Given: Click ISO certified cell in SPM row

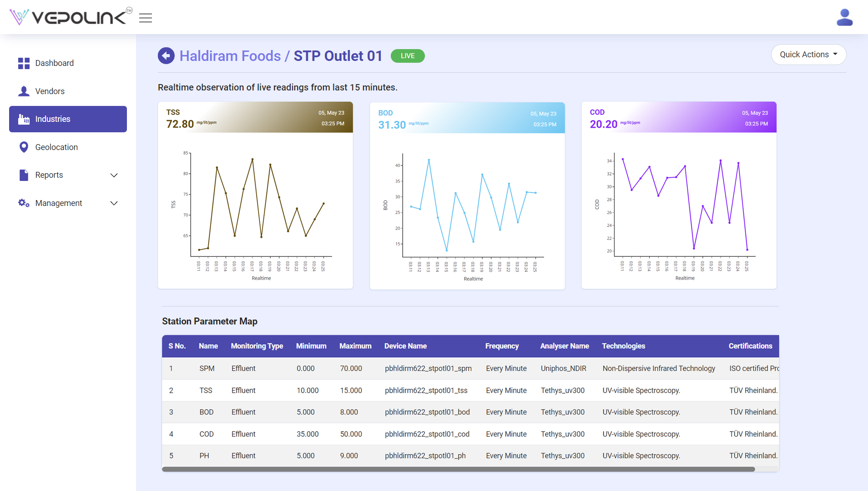Looking at the screenshot, I should tap(754, 368).
